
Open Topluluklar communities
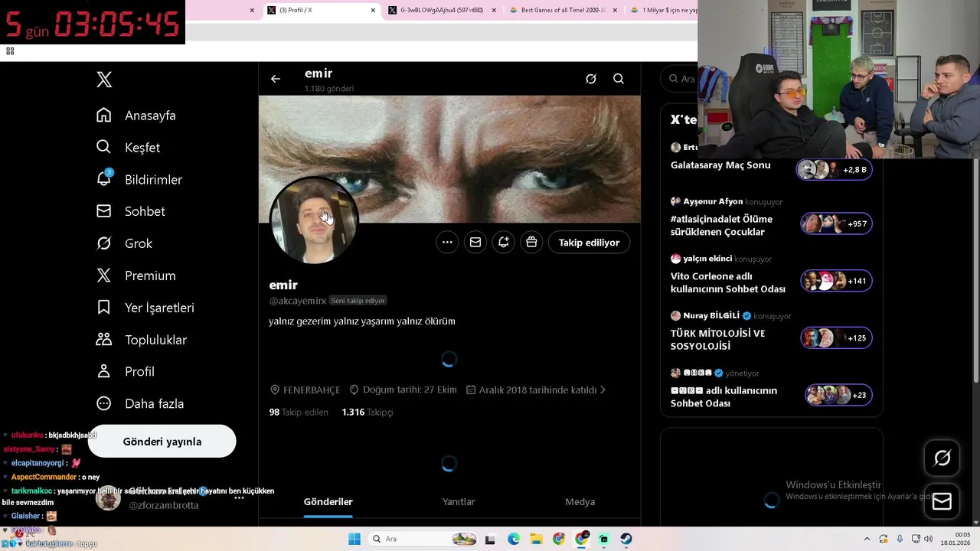coord(142,340)
